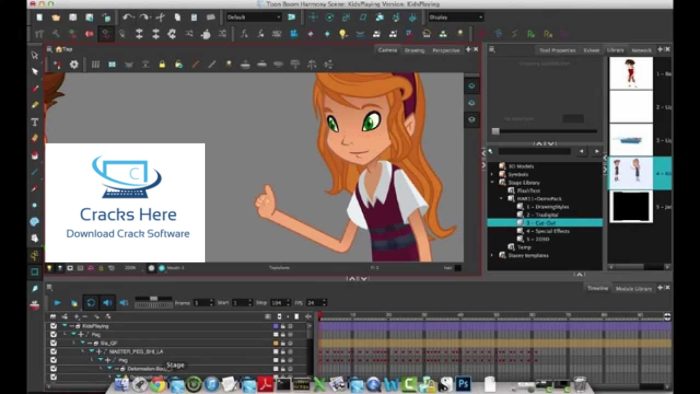Click the next arrow button in Library search

596,152
